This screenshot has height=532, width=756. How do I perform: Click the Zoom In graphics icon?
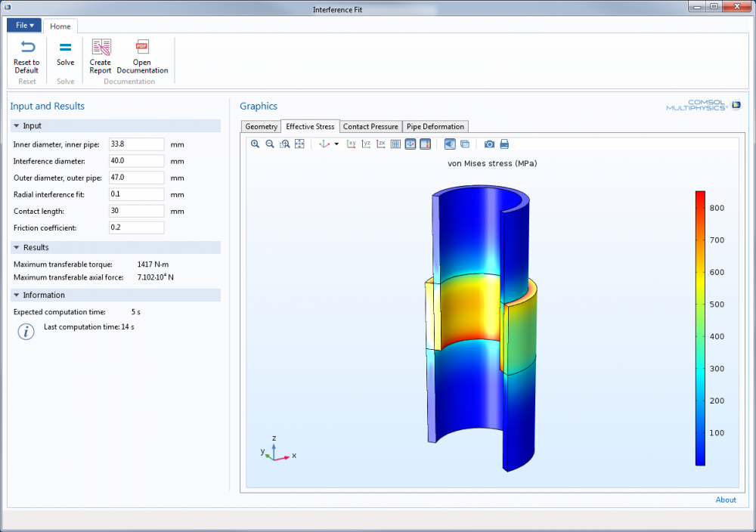pyautogui.click(x=255, y=144)
